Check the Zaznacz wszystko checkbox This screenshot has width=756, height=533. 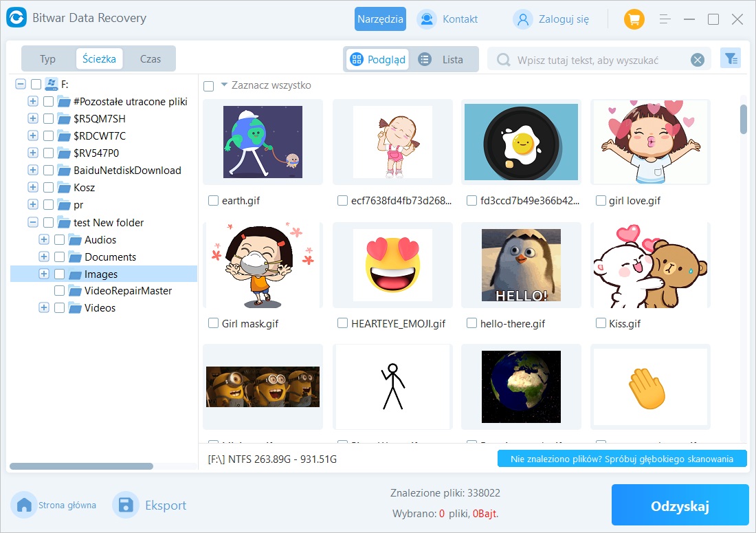(209, 86)
